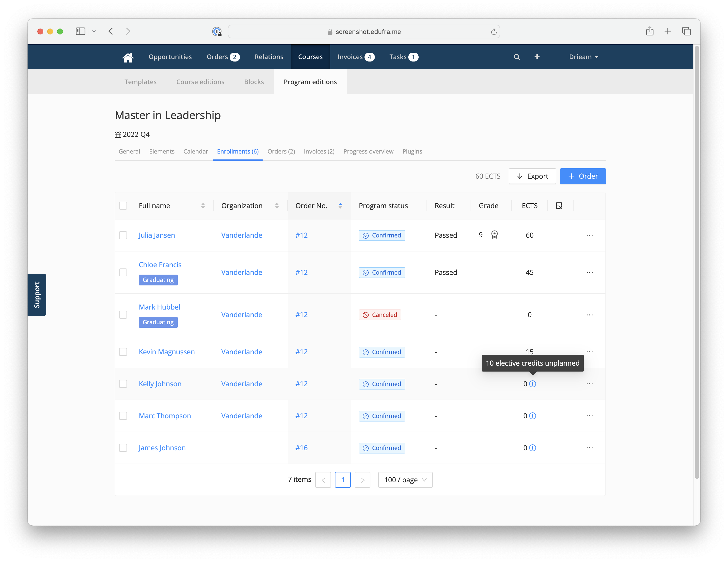Open the more actions menu for Mark Hubbel
This screenshot has width=728, height=562.
[589, 315]
